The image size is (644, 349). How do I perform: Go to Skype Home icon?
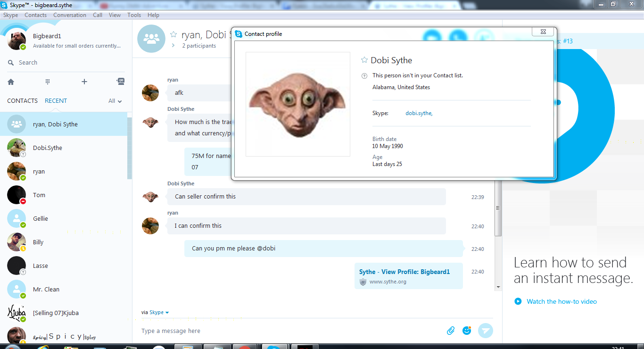[x=11, y=82]
